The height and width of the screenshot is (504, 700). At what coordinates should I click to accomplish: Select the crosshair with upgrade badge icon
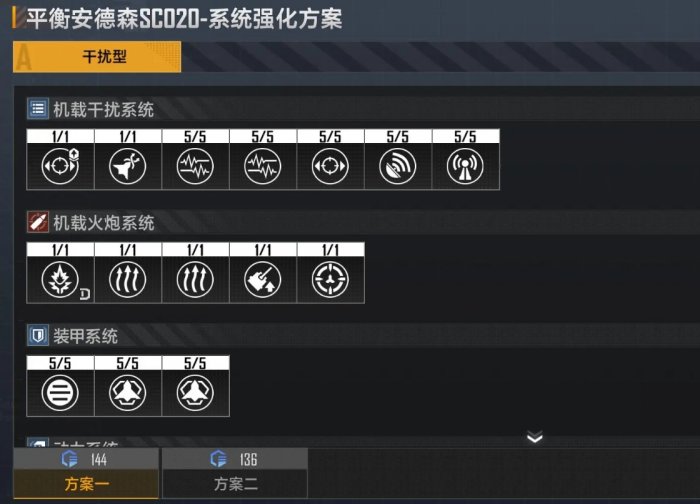tap(60, 167)
